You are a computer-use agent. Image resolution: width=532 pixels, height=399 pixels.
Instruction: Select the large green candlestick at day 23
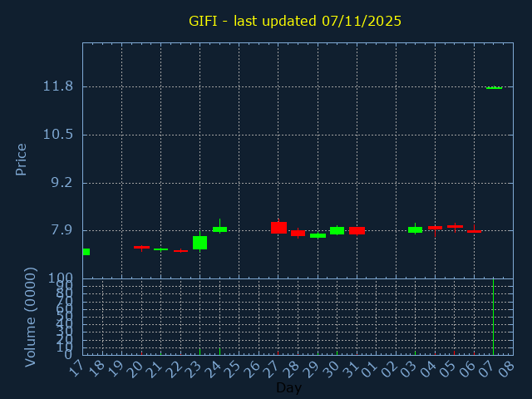coord(199,242)
